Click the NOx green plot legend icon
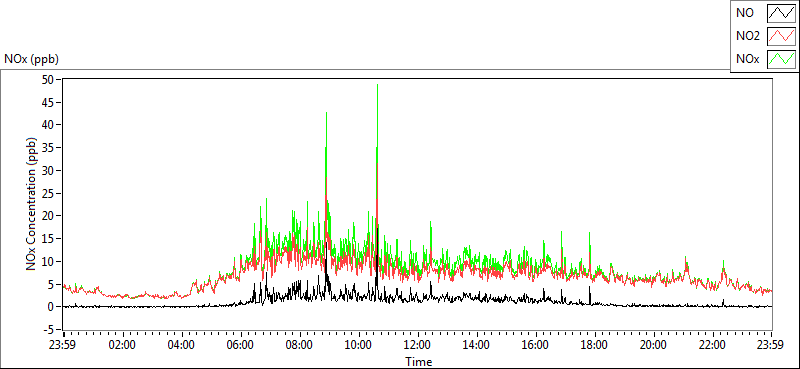 pyautogui.click(x=782, y=59)
